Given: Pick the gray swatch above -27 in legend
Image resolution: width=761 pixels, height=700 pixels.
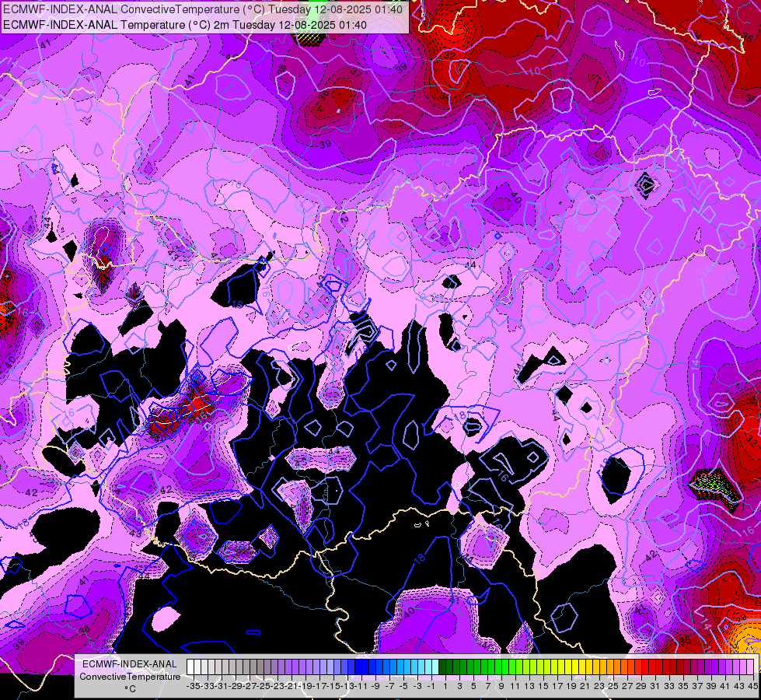Looking at the screenshot, I should pos(246,667).
